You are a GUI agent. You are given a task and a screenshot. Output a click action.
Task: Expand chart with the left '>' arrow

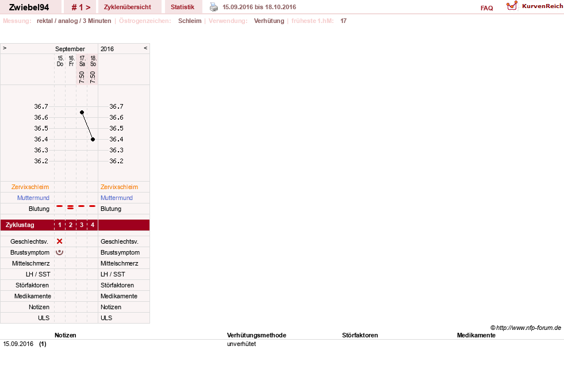5,48
